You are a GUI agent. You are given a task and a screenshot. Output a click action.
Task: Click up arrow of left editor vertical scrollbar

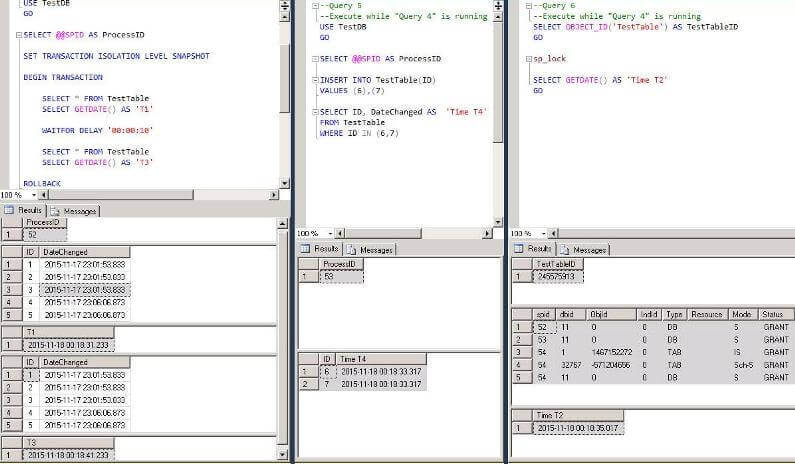284,17
